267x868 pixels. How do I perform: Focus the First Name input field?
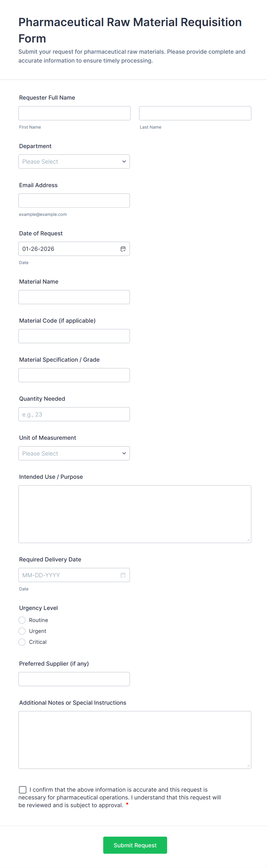coord(74,113)
